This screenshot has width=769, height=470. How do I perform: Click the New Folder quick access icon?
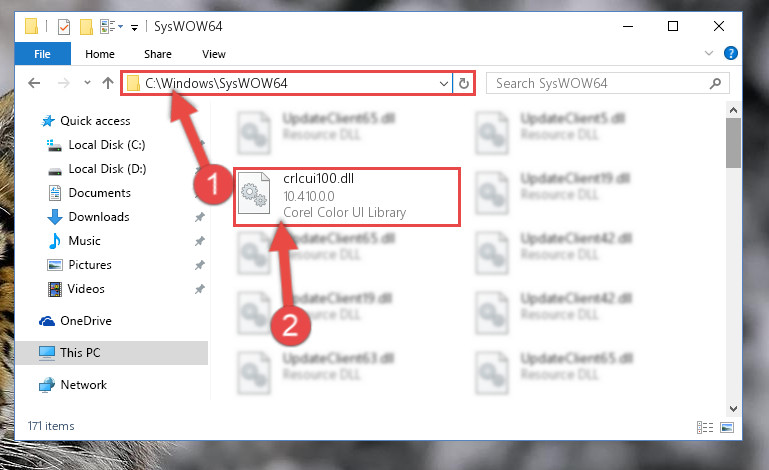point(86,26)
